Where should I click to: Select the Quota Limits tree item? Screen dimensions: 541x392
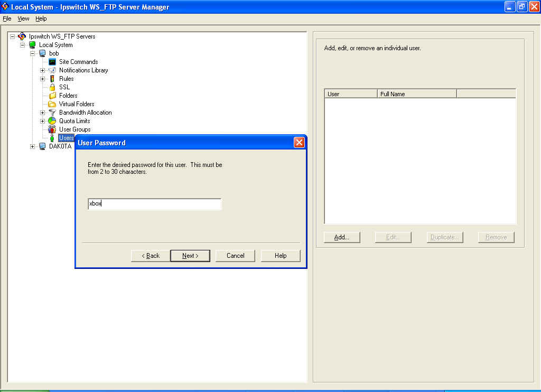[x=74, y=121]
